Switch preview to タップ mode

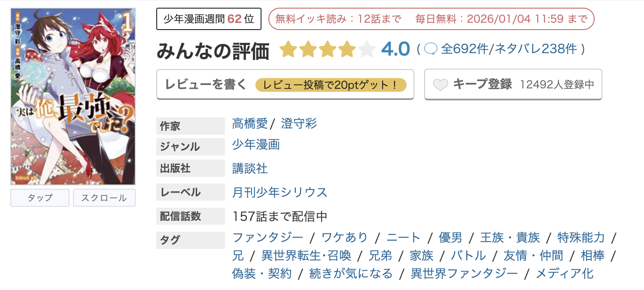point(39,198)
